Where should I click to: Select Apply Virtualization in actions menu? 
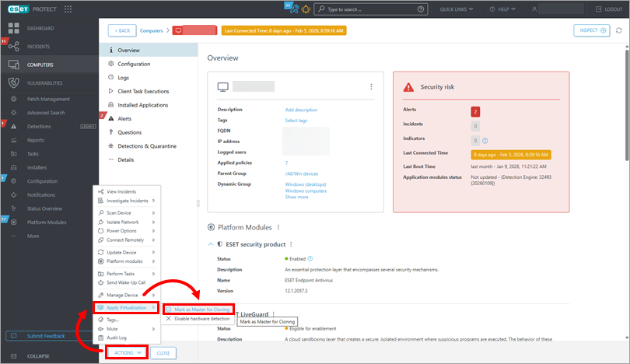tap(126, 308)
